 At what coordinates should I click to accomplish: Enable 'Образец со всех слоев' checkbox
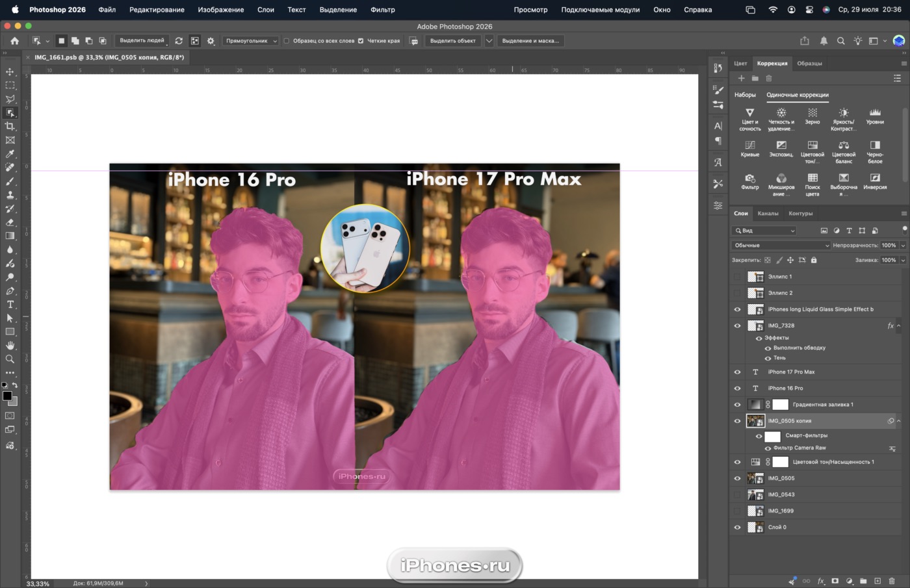(x=287, y=41)
